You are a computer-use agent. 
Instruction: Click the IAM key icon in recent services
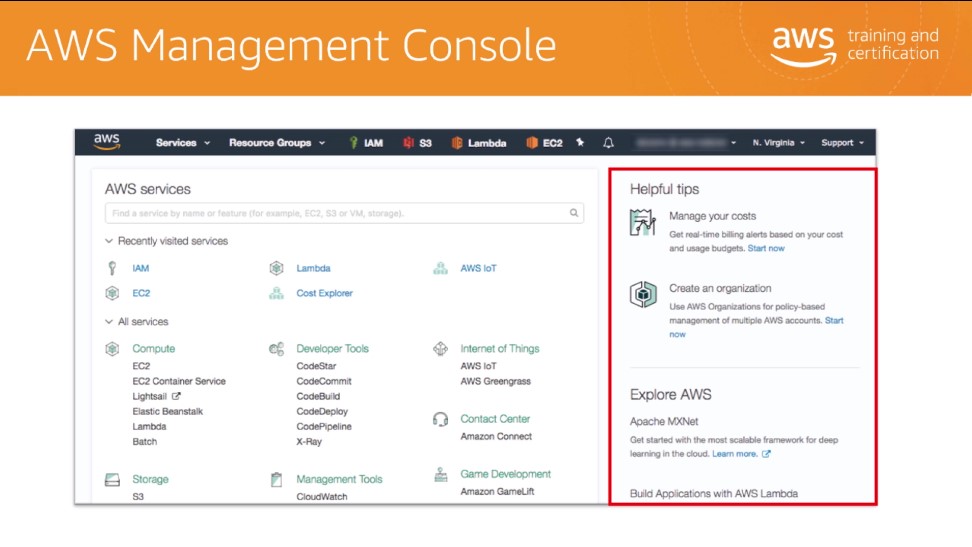click(x=112, y=268)
